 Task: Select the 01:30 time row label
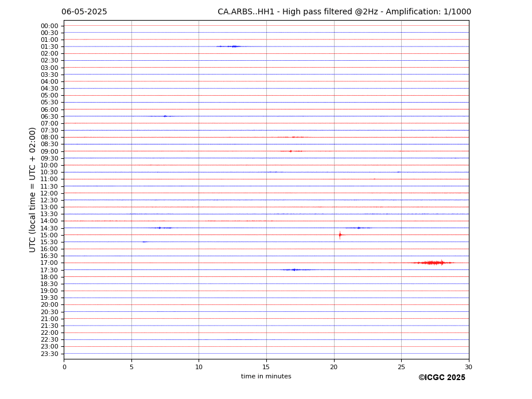(49, 47)
